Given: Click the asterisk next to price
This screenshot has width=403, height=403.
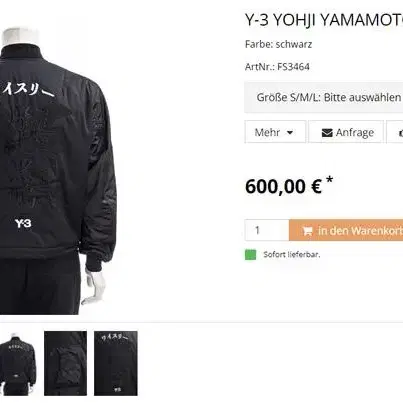Looking at the screenshot, I should 329,180.
